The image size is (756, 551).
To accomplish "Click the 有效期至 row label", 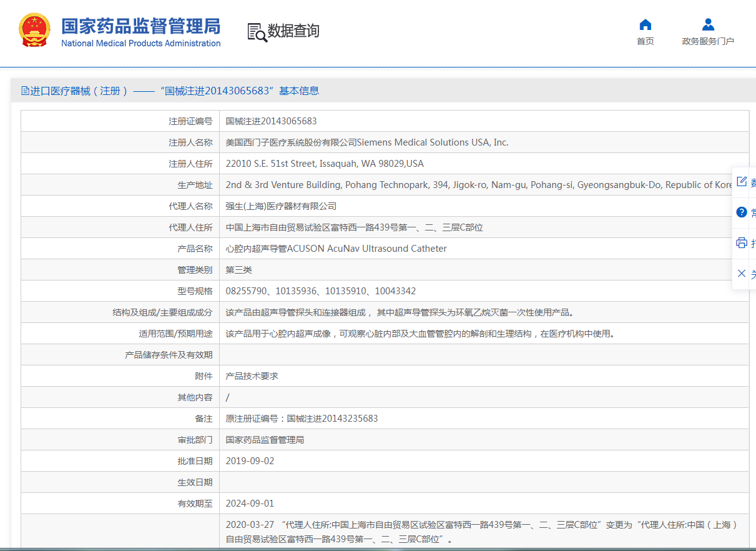I will [195, 504].
